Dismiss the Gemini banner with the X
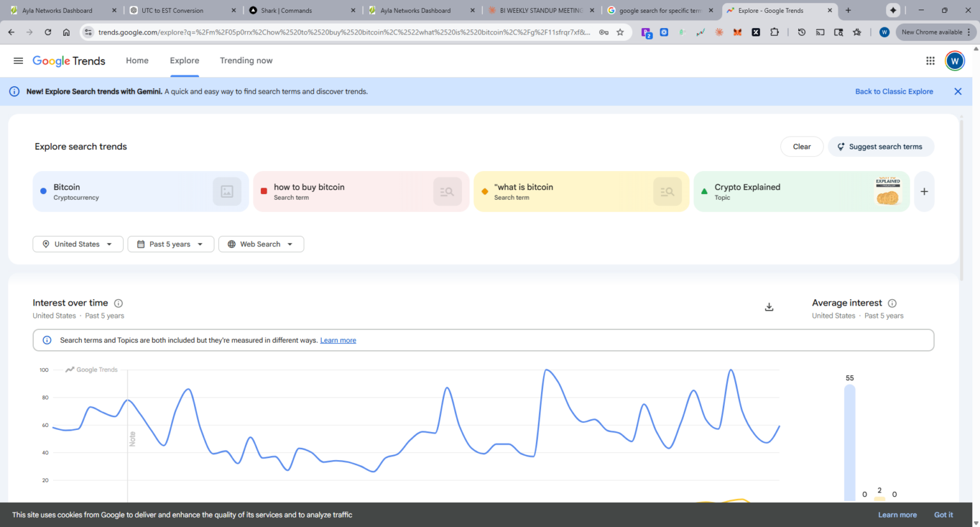The image size is (980, 527). click(958, 91)
